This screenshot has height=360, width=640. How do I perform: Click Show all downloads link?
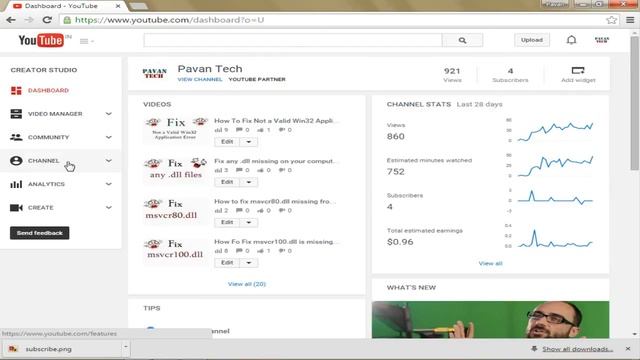click(x=578, y=349)
